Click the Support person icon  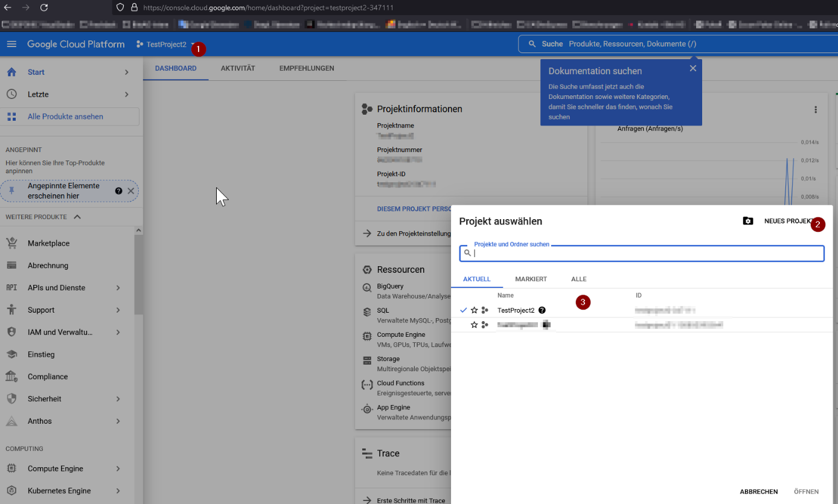point(11,310)
